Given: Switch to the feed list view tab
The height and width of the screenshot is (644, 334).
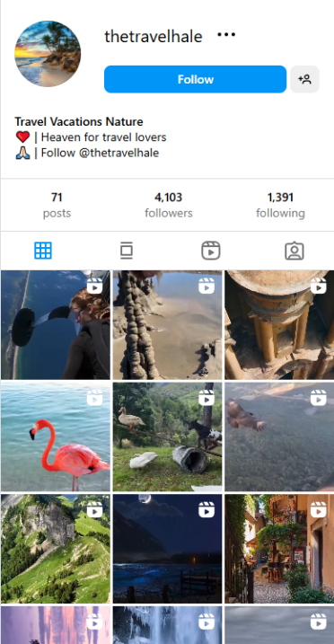Looking at the screenshot, I should tap(127, 251).
